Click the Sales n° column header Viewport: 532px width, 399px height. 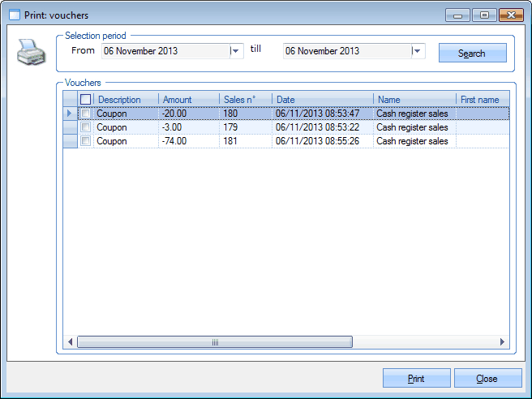[x=244, y=99]
